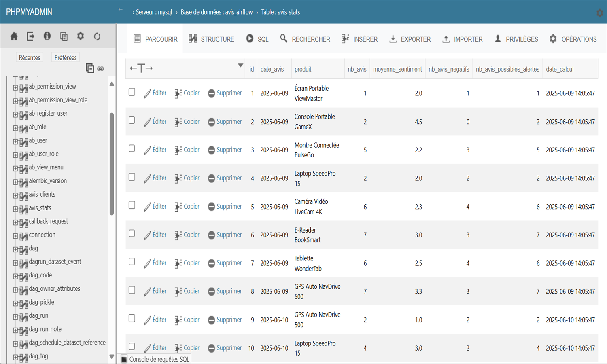Select the checkbox for row id 4
This screenshot has height=364, width=607.
click(132, 177)
